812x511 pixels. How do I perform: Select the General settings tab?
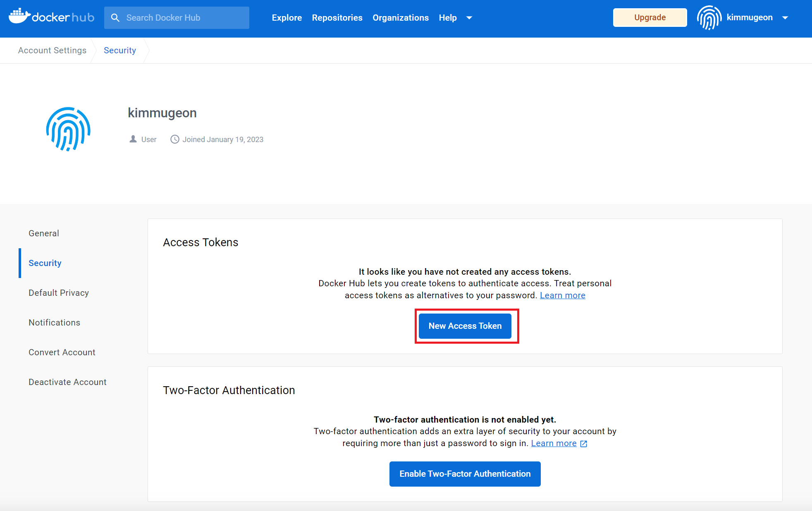(44, 233)
